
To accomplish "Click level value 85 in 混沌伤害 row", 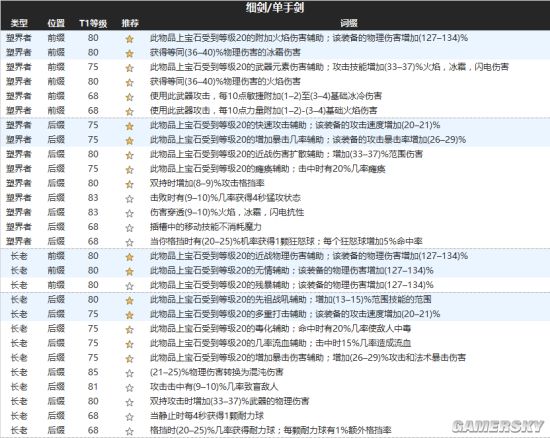I will coord(93,372).
